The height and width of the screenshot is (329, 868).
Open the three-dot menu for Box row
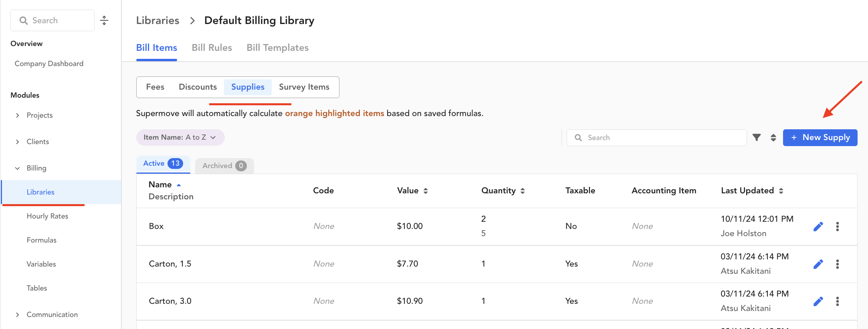[x=838, y=227]
